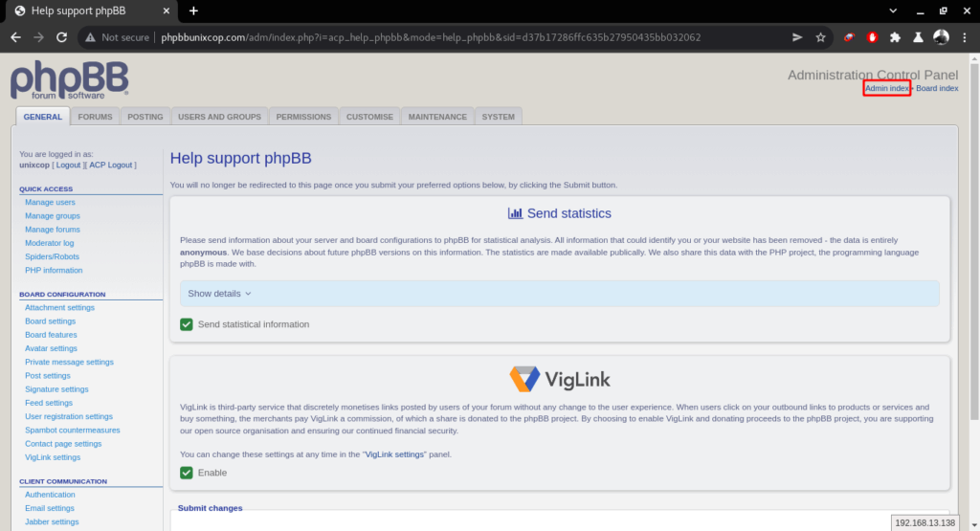Viewport: 980px width, 531px height.
Task: Click the browser forward arrow
Action: coord(38,37)
